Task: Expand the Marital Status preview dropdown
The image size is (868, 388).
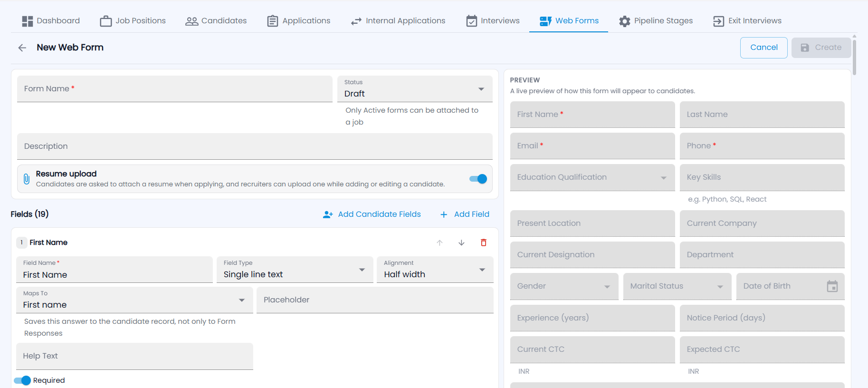Action: tap(677, 286)
